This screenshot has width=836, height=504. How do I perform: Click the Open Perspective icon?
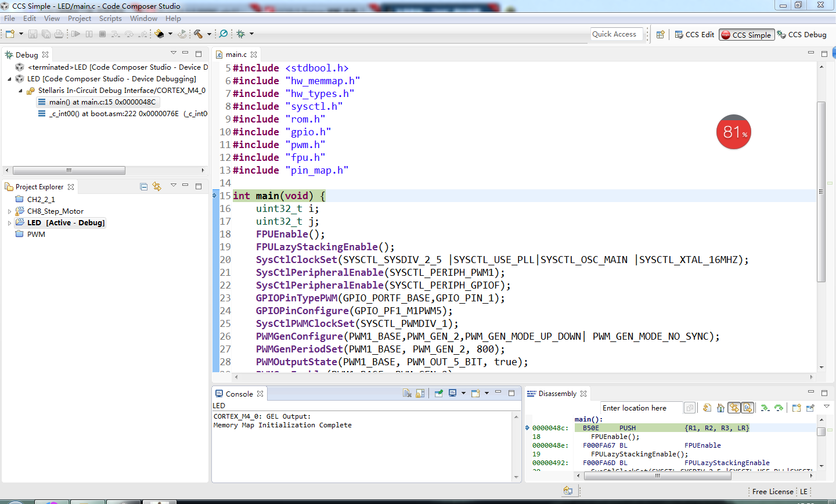pyautogui.click(x=660, y=35)
